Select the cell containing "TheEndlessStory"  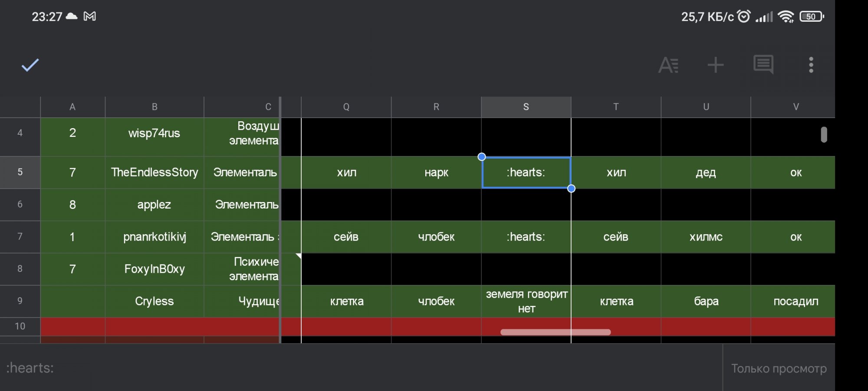point(154,172)
